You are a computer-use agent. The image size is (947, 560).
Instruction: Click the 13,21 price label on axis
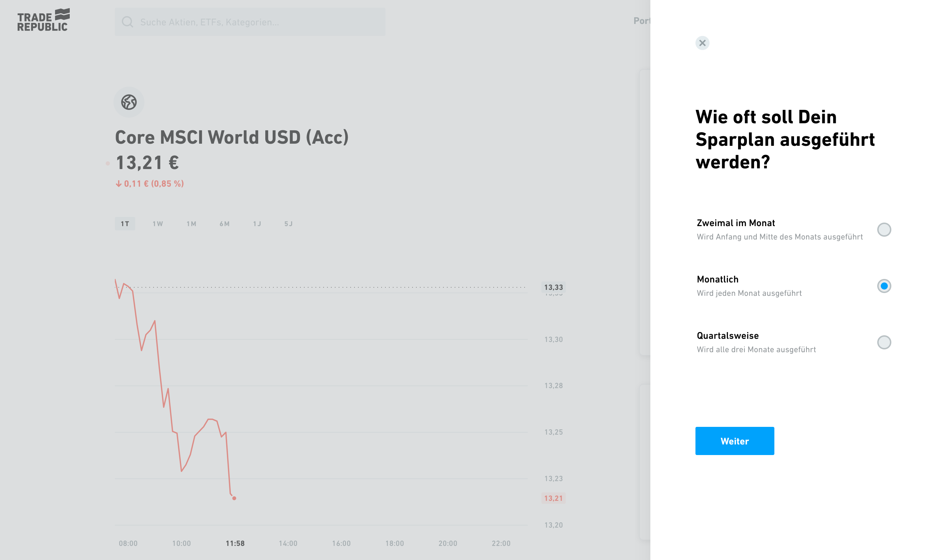tap(553, 498)
